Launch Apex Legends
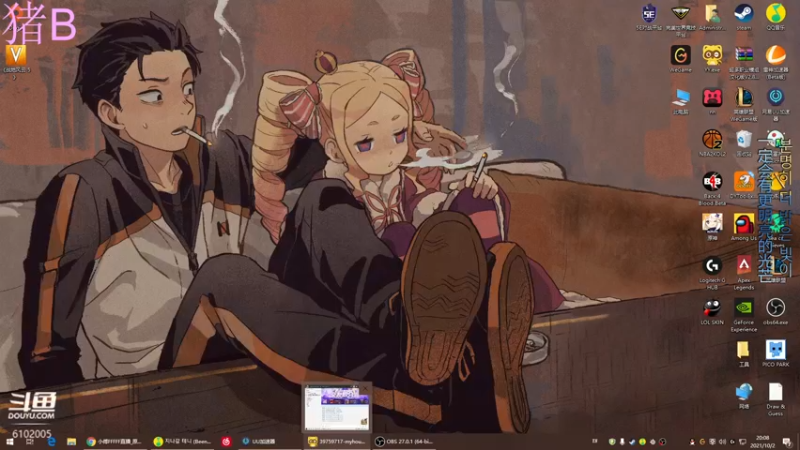800x450 pixels. point(744,273)
